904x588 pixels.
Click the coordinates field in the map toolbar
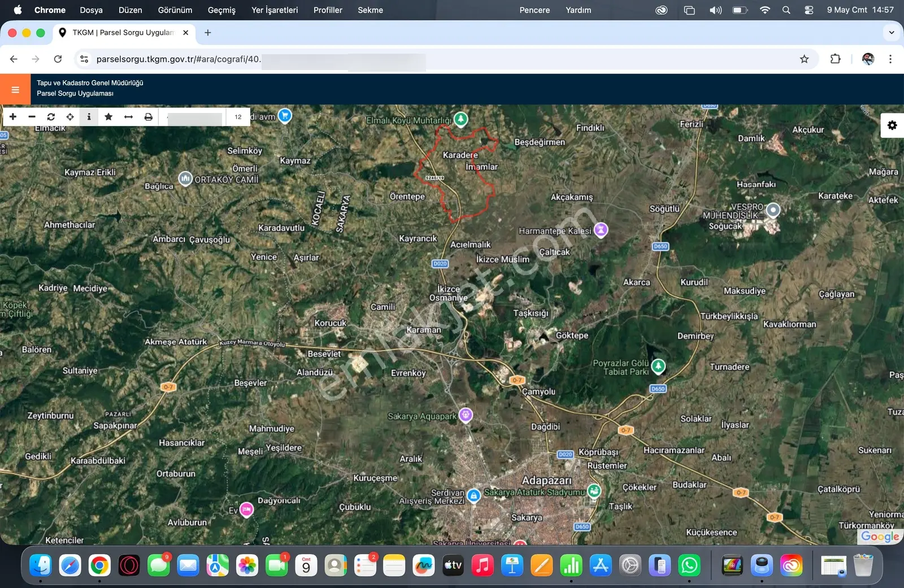[193, 117]
